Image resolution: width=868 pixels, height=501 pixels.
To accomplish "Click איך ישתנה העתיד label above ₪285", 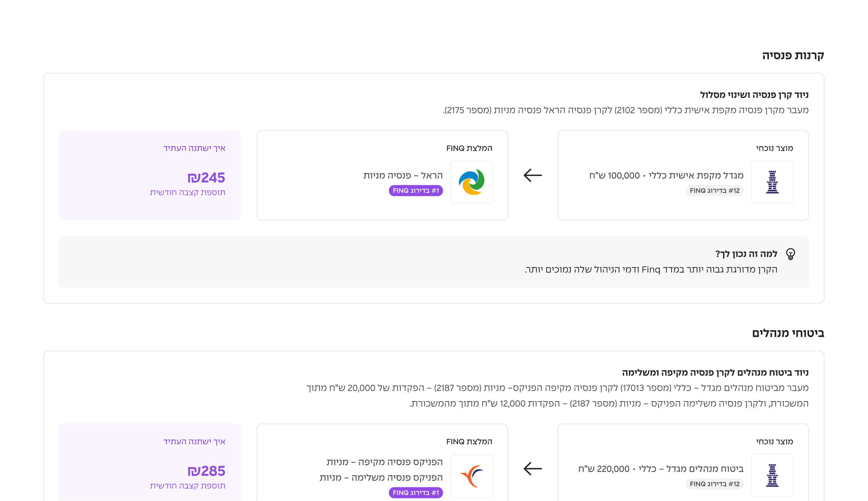I will click(194, 442).
